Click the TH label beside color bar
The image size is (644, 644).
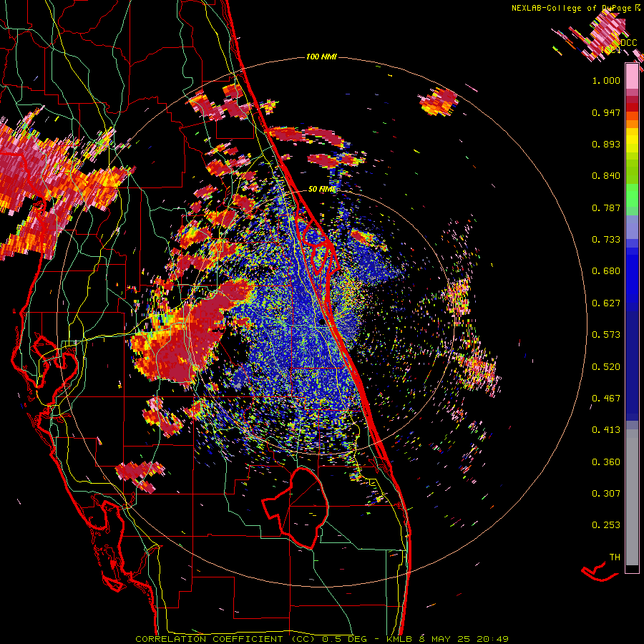tap(615, 557)
